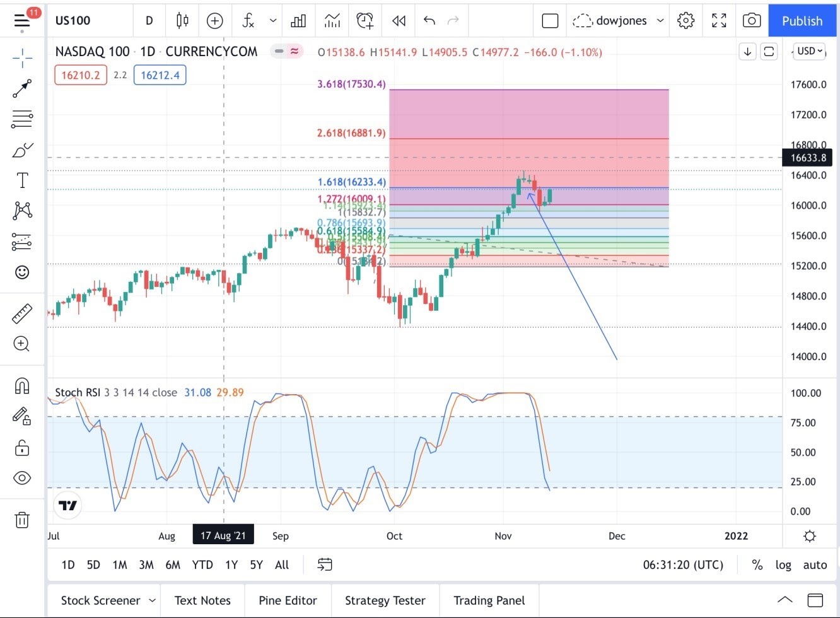Screen dimensions: 840x618
Task: Open the hamburger main menu
Action: (x=22, y=20)
